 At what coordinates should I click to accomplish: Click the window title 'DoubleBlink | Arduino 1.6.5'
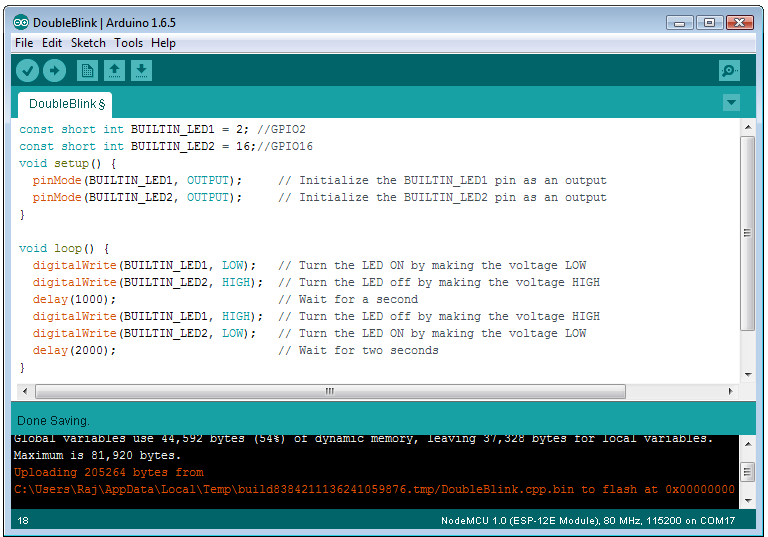tap(104, 23)
